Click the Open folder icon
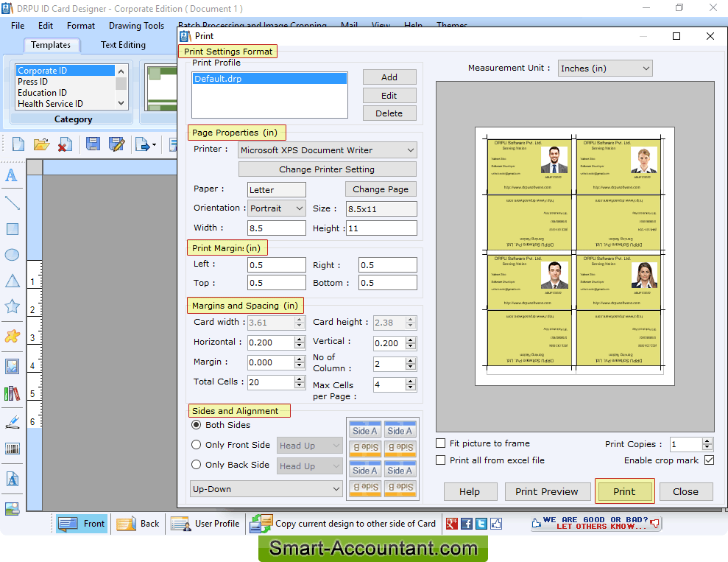The height and width of the screenshot is (562, 728). pos(41,144)
